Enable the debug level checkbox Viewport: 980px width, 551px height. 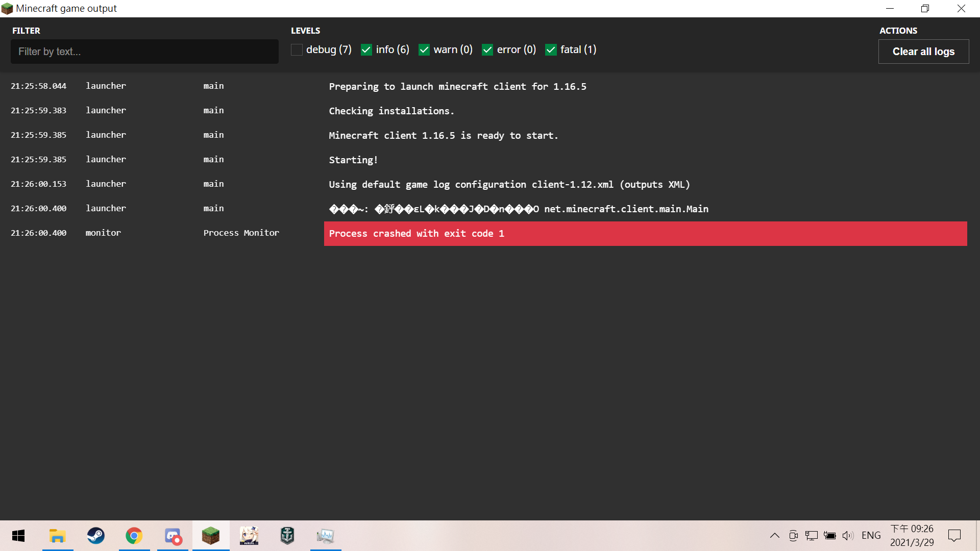click(297, 49)
